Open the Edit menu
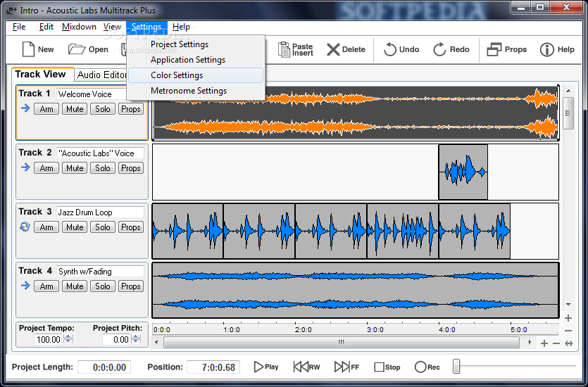 (x=46, y=27)
